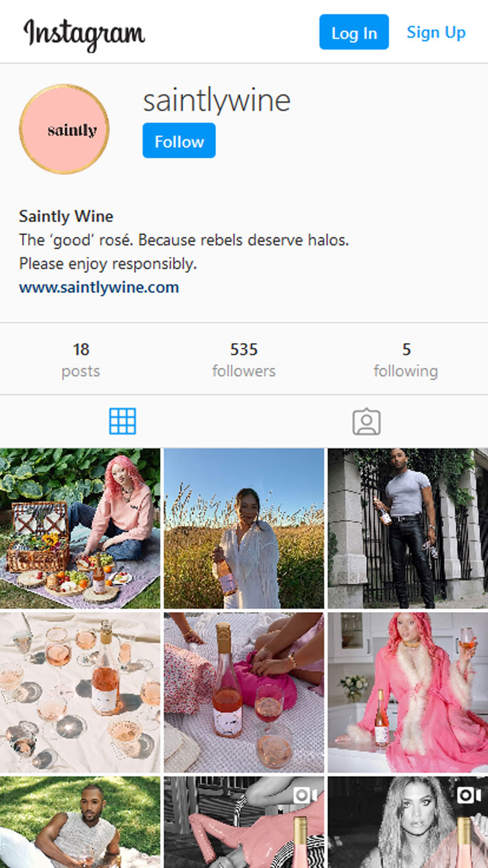This screenshot has width=488, height=868.
Task: Click the saintly profile picture
Action: [x=64, y=129]
